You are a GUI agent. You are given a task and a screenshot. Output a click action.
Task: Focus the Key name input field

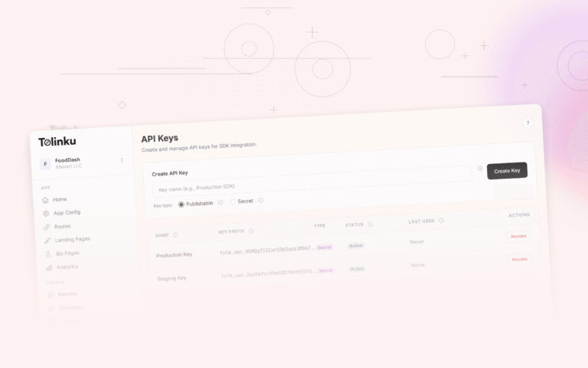coord(312,182)
